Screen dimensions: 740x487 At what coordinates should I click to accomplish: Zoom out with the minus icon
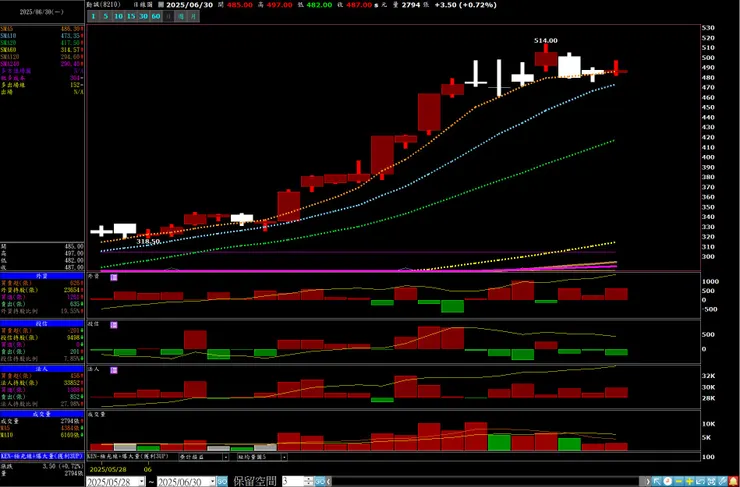[679, 481]
